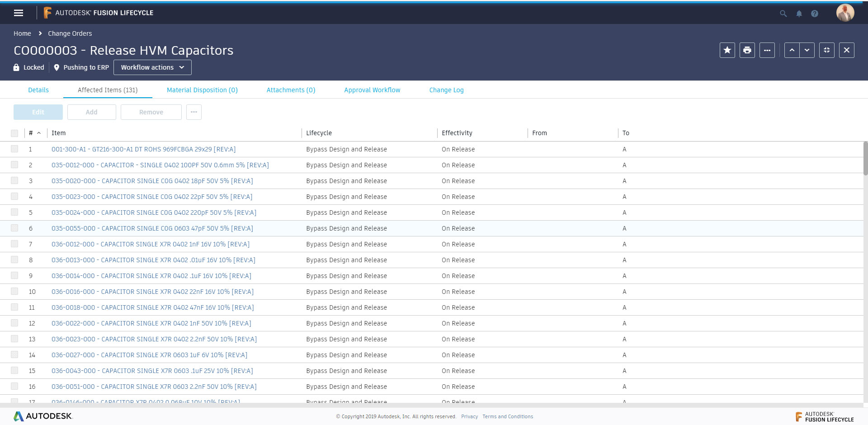Toggle the select-all checkbox in header
This screenshot has height=425, width=868.
[14, 133]
